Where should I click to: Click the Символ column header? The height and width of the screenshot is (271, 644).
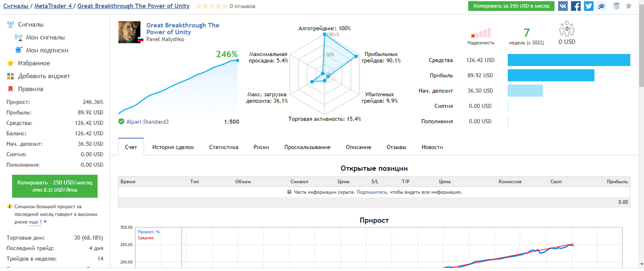pyautogui.click(x=299, y=182)
